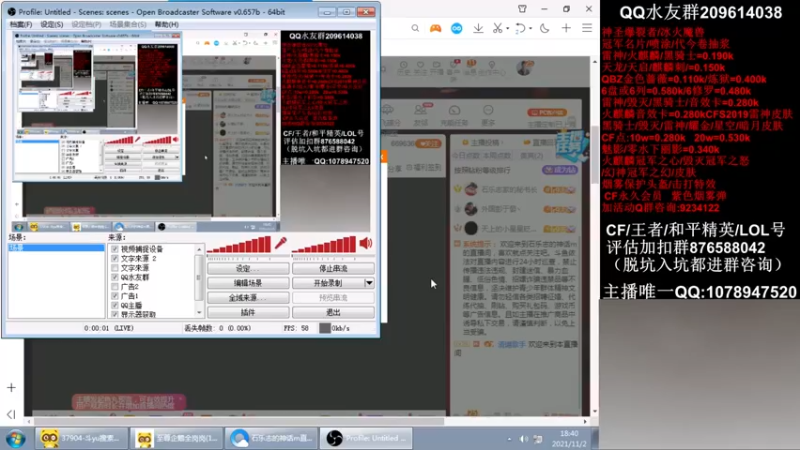
Task: Collapse the browser left sidebar arrow
Action: [11, 414]
